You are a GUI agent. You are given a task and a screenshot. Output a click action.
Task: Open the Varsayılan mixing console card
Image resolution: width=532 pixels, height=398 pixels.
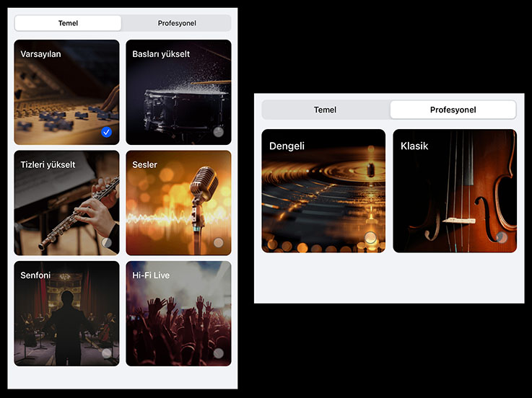point(67,92)
